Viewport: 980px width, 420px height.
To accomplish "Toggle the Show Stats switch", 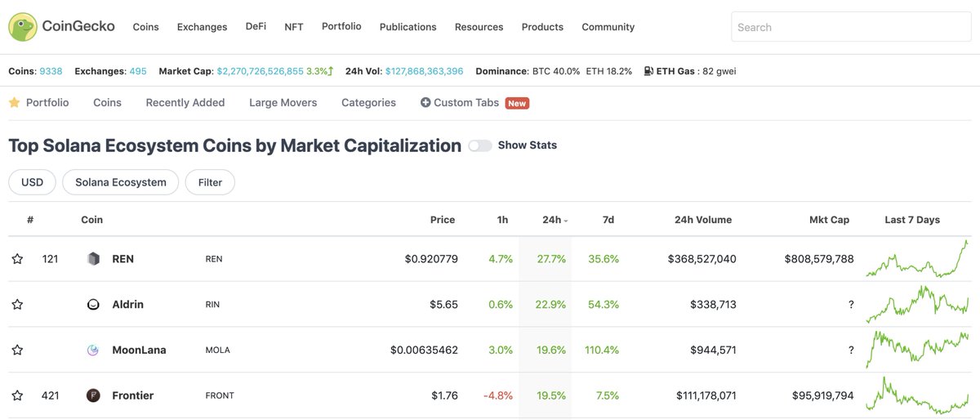I will pos(480,145).
